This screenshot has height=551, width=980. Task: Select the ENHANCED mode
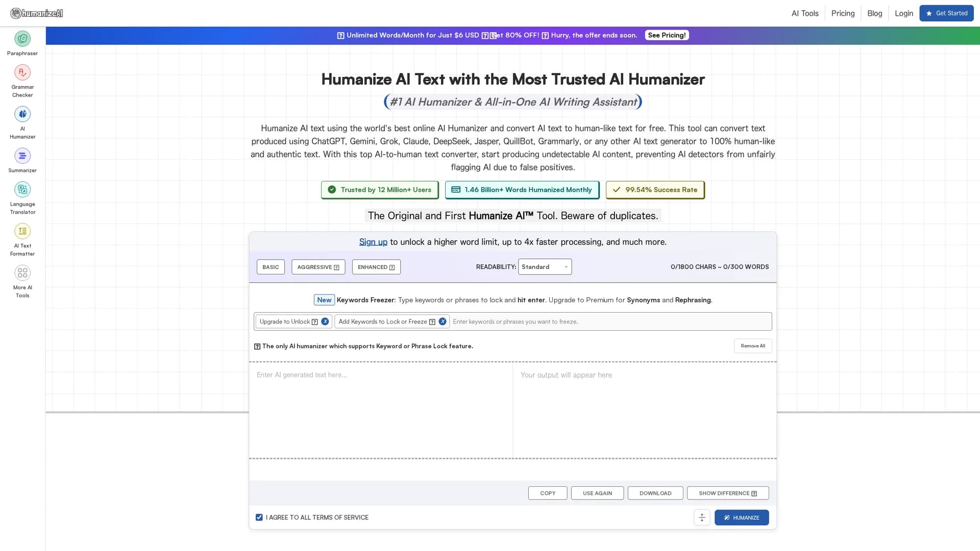point(376,267)
